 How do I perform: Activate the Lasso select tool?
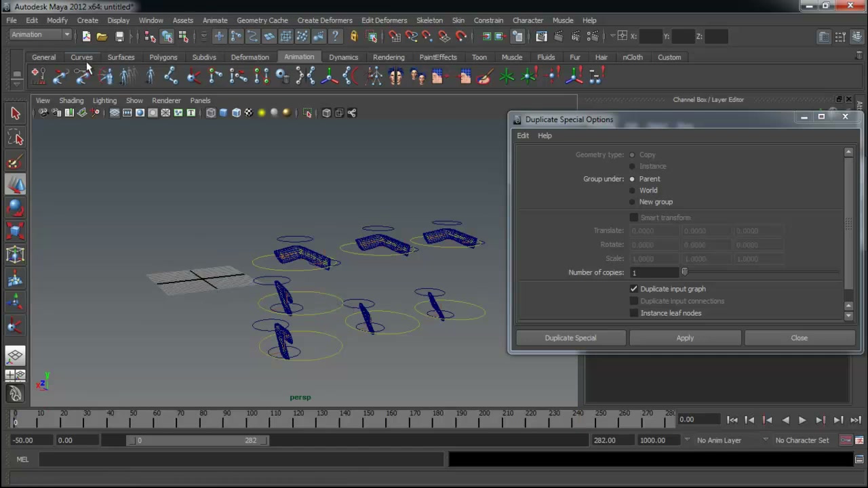[x=16, y=138]
